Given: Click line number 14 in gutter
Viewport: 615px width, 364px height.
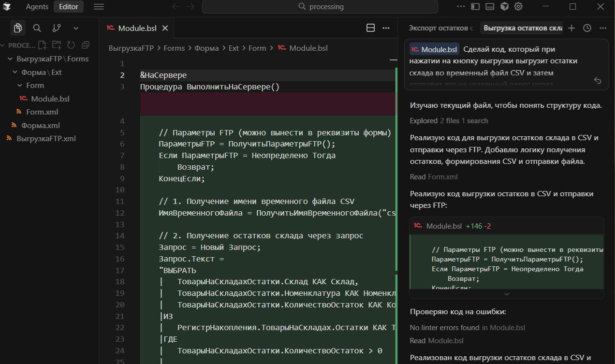Looking at the screenshot, I should [x=120, y=236].
